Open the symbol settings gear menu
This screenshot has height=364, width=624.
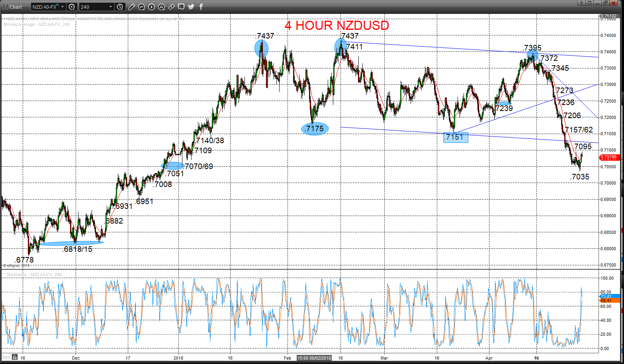(x=72, y=7)
